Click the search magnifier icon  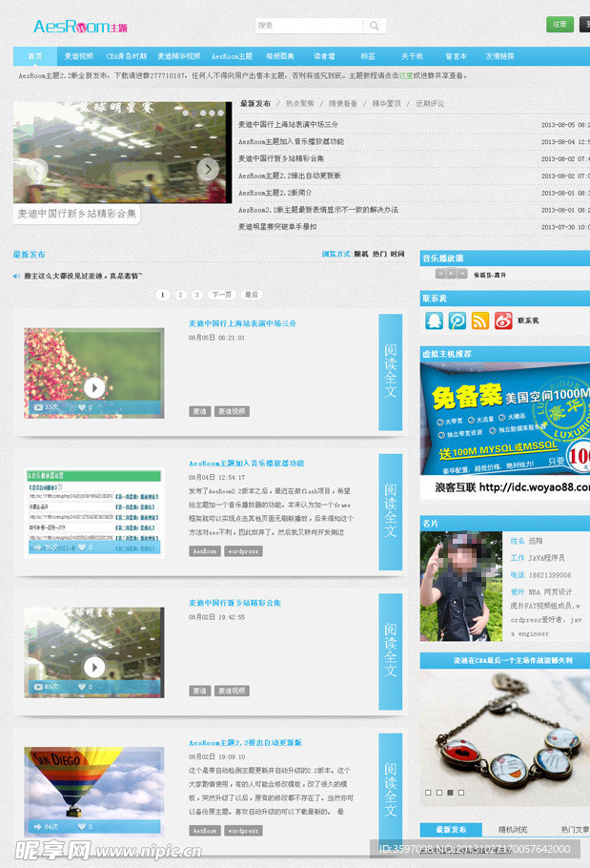point(375,26)
